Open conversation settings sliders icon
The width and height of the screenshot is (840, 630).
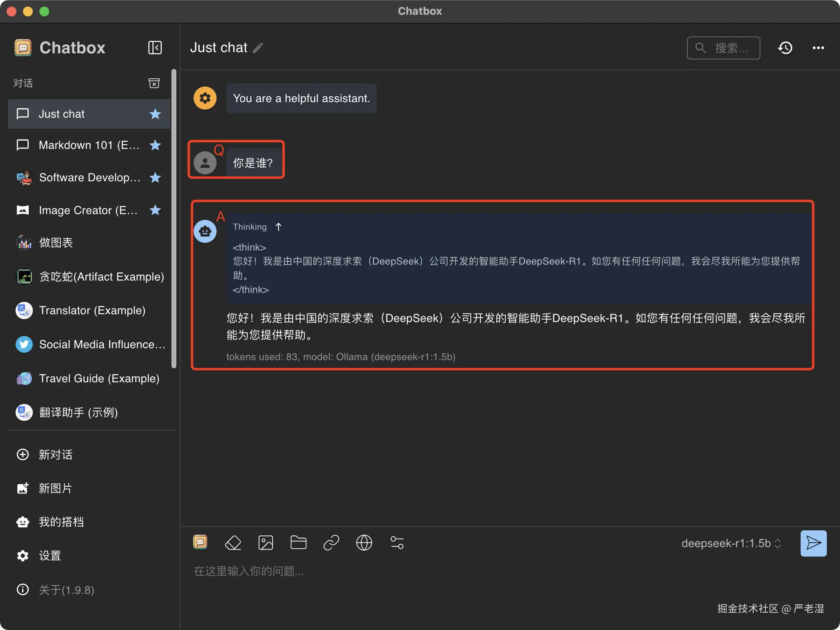click(x=397, y=543)
